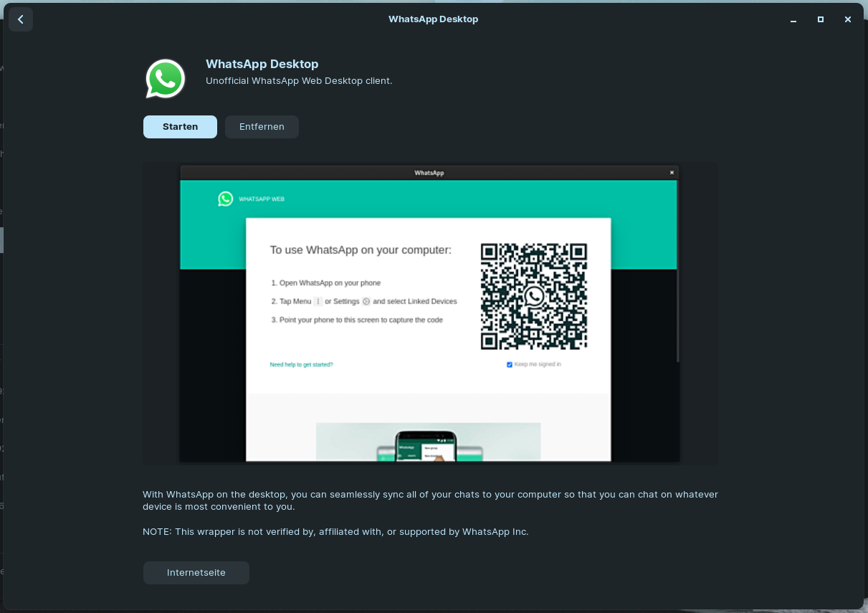
Task: Close the WhatsApp Desktop details window
Action: pyautogui.click(x=848, y=19)
